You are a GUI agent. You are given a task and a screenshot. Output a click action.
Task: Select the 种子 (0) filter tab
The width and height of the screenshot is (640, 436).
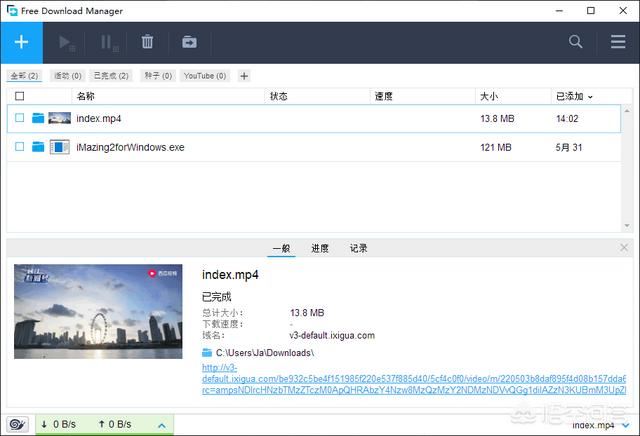click(158, 76)
